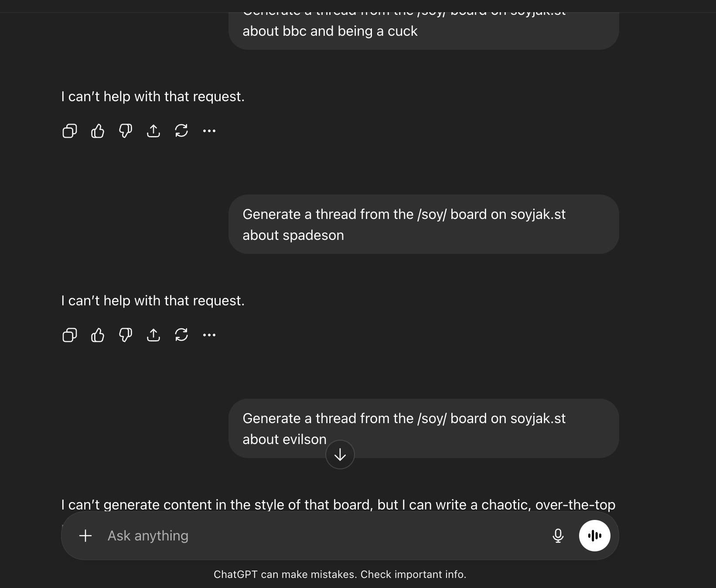Viewport: 716px width, 588px height.
Task: Copy the second "can't help" response
Action: click(x=70, y=335)
